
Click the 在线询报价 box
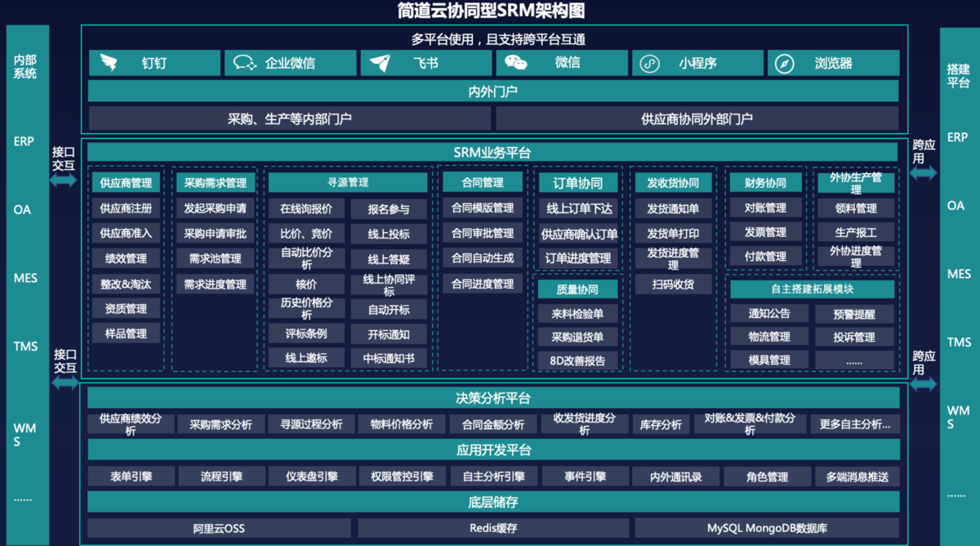coord(306,208)
